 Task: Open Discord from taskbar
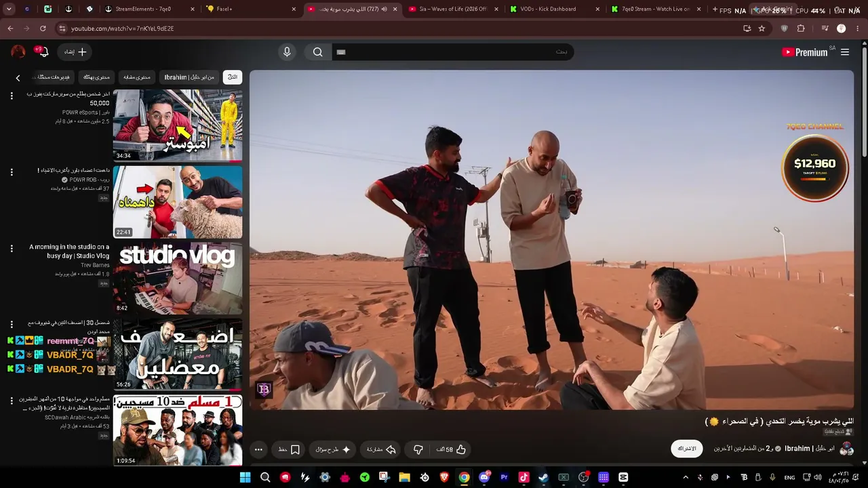pyautogui.click(x=484, y=477)
